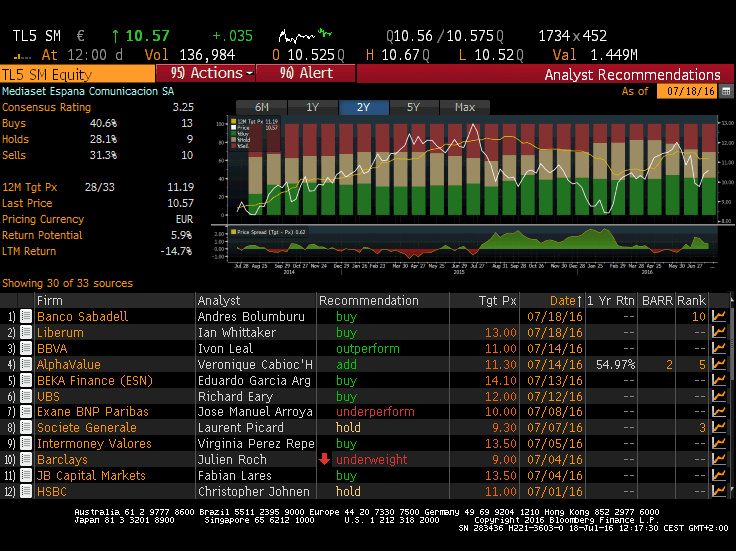Edit the As of date field 07/18/16

[688, 91]
